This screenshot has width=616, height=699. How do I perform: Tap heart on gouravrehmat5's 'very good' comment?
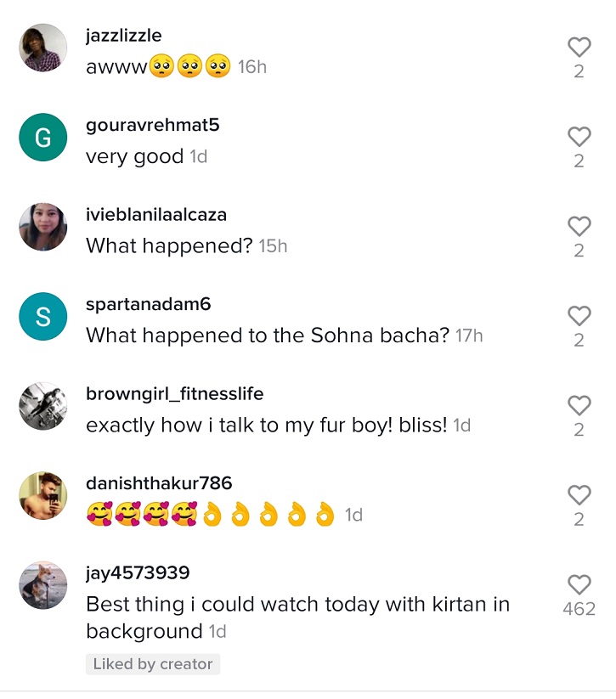pos(579,137)
